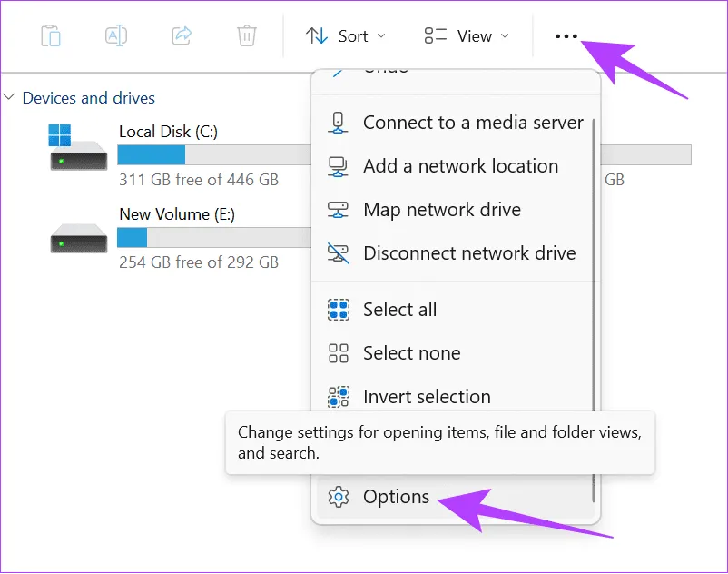Click the Delete trash can icon
728x574 pixels.
tap(246, 35)
